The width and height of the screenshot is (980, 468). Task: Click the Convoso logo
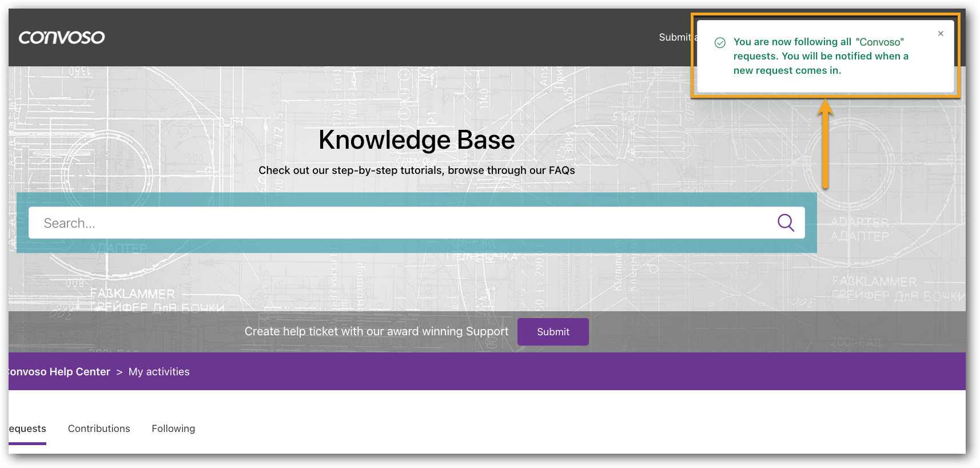(x=62, y=37)
